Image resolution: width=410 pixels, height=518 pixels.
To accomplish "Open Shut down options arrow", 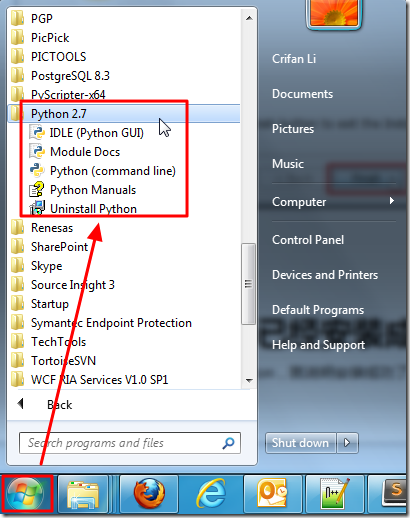I will click(x=347, y=443).
